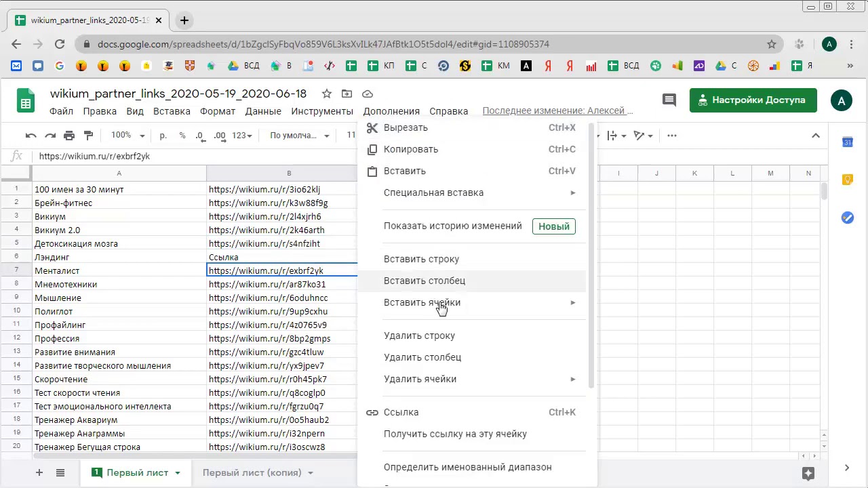Add a new sheet with plus button

tap(39, 473)
